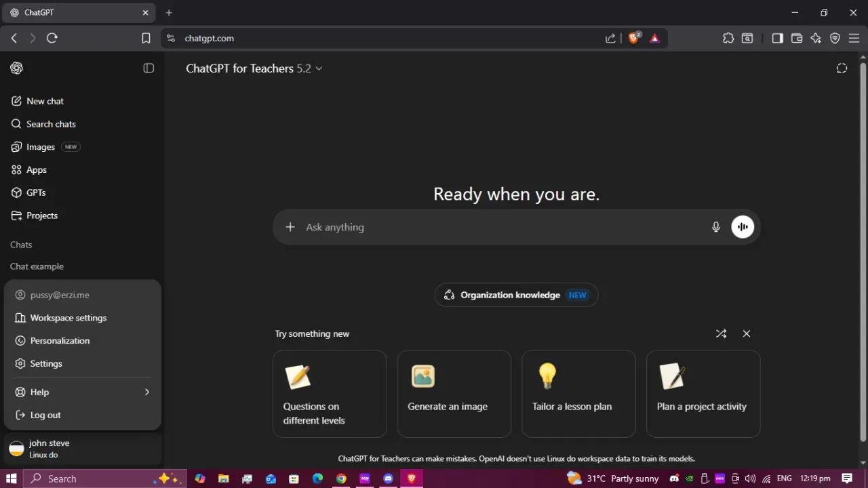Start a New chat
This screenshot has width=868, height=488.
click(x=81, y=101)
